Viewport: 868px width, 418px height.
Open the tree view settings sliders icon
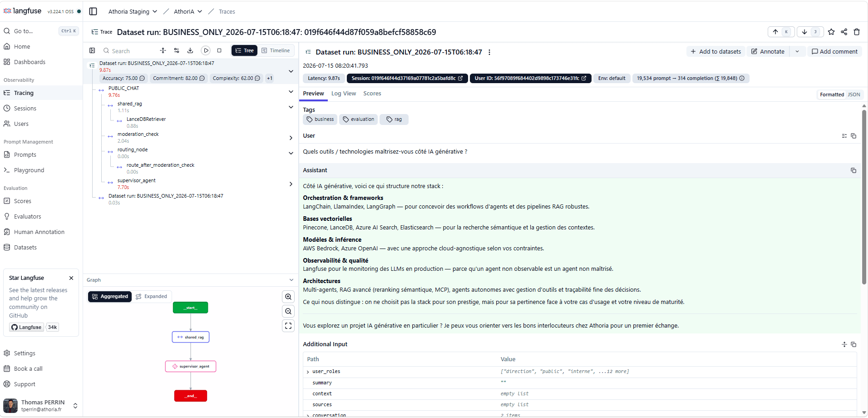(x=177, y=50)
